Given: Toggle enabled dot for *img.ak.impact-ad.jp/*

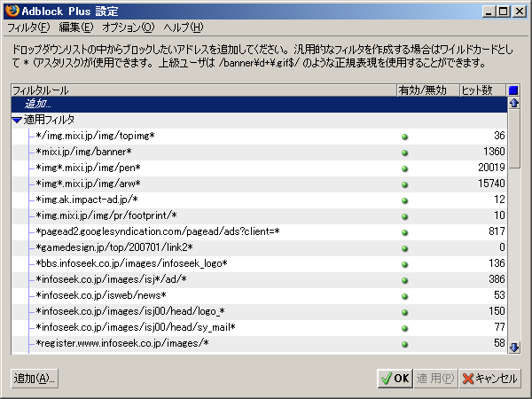Looking at the screenshot, I should [404, 200].
